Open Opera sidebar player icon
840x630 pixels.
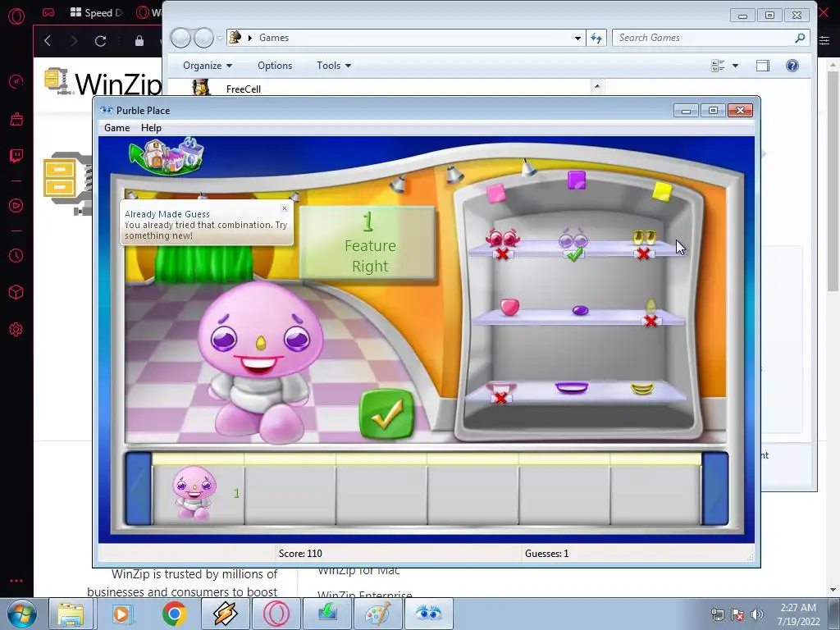16,205
